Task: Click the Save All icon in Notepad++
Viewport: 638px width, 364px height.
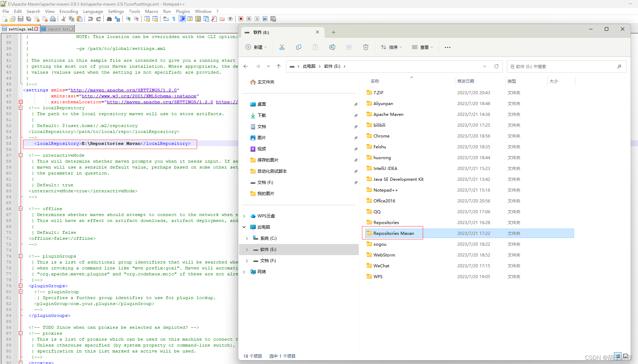Action: coord(28,19)
